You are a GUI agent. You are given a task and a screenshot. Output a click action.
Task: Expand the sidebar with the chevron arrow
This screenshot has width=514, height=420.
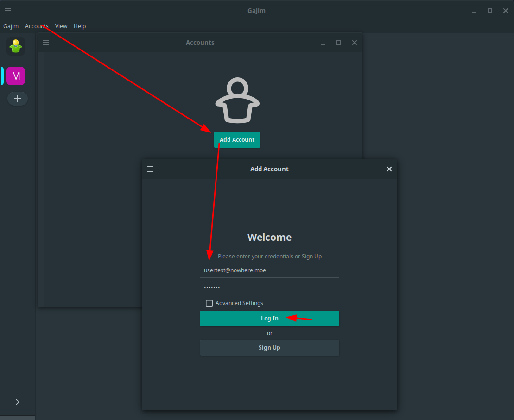(17, 402)
